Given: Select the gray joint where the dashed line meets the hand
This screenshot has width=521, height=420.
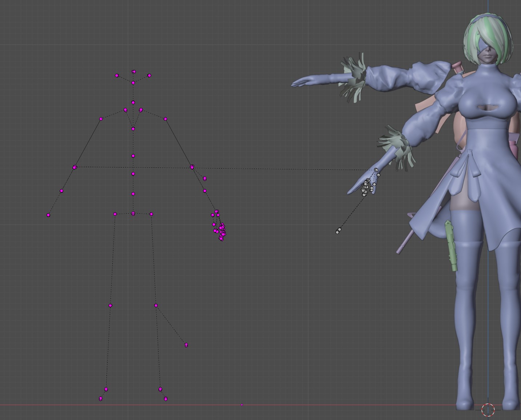Looking at the screenshot, I should [x=376, y=170].
